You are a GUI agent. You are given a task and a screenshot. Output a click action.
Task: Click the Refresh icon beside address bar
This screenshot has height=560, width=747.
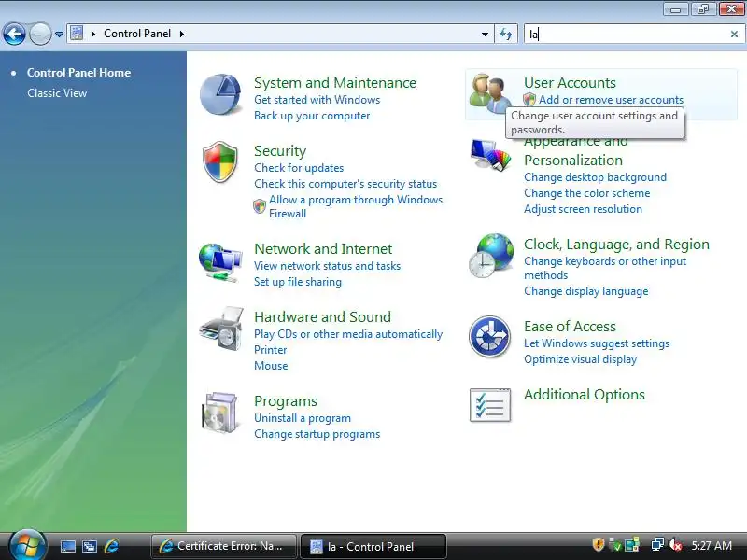click(506, 34)
